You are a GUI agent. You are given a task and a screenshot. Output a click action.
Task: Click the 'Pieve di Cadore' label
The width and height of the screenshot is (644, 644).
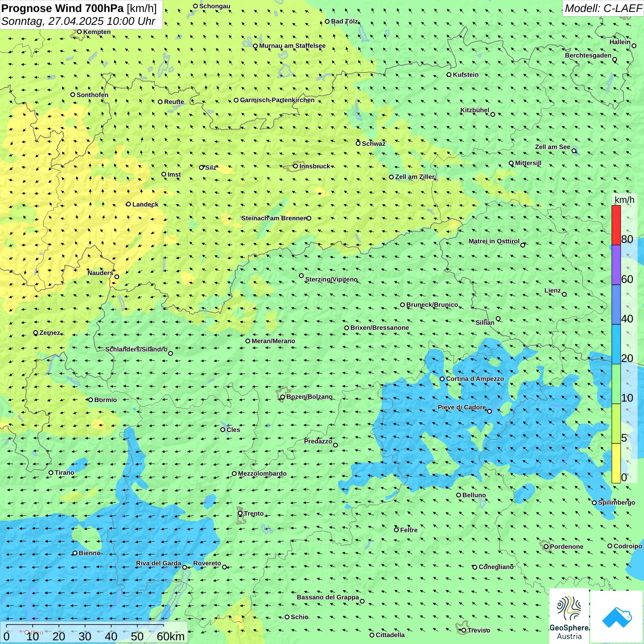pyautogui.click(x=462, y=407)
